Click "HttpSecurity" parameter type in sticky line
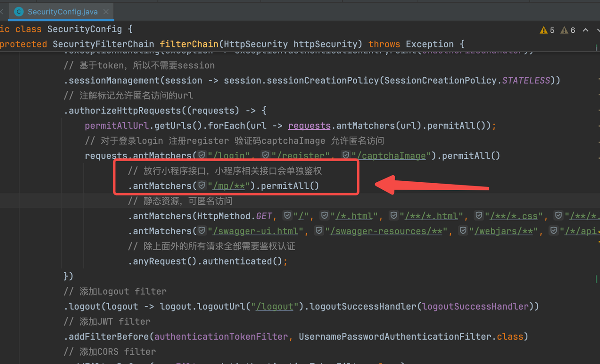 coord(255,44)
